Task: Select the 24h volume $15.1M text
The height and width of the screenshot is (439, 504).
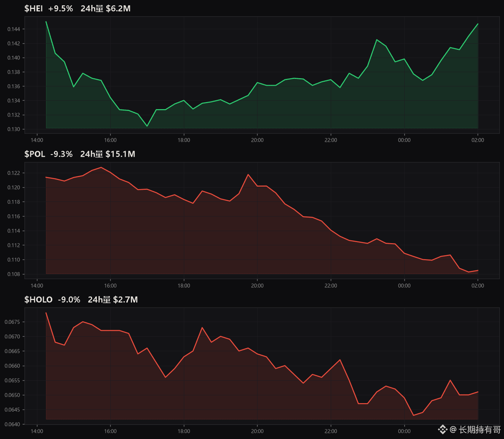Action: pyautogui.click(x=108, y=154)
